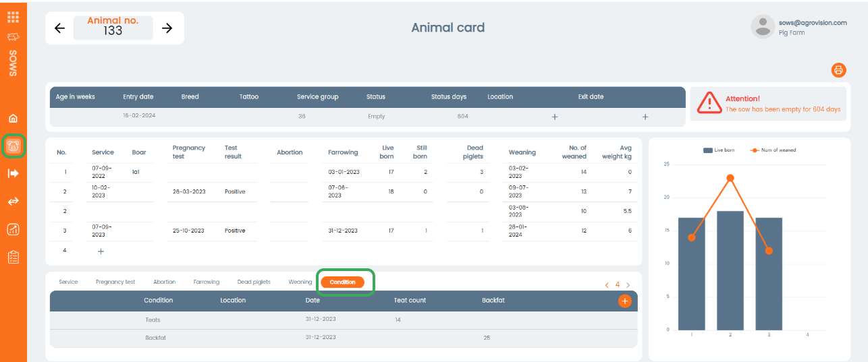Switch to the Weaning tab

click(300, 282)
